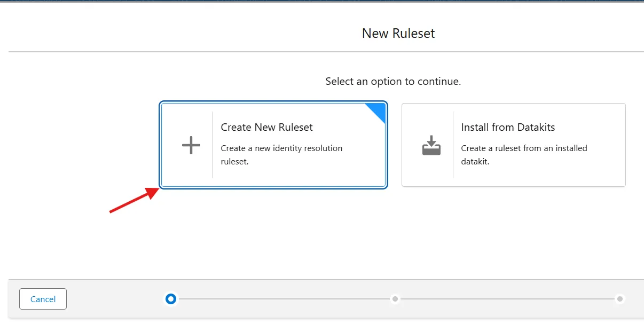The height and width of the screenshot is (324, 644).
Task: Click the New Ruleset heading
Action: tap(398, 33)
